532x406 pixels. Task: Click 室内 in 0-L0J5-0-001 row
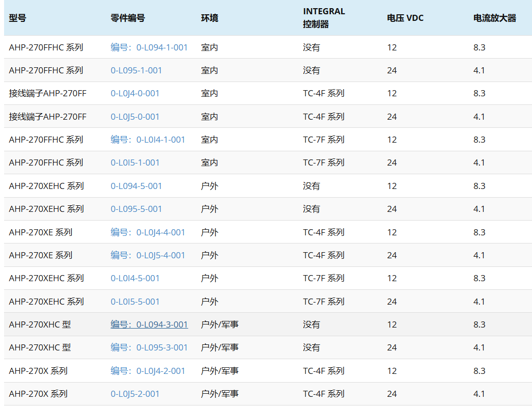click(209, 117)
